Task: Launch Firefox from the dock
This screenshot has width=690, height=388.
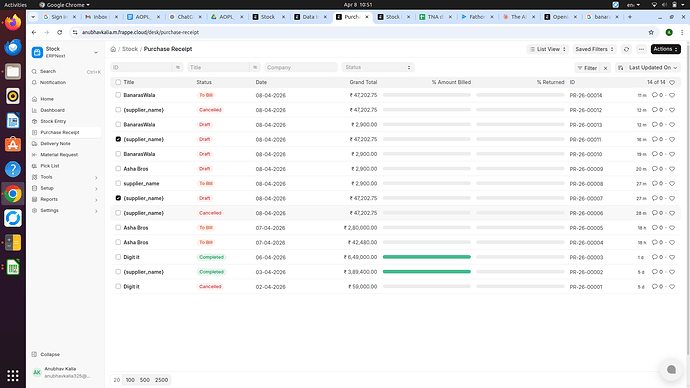Action: click(x=13, y=22)
